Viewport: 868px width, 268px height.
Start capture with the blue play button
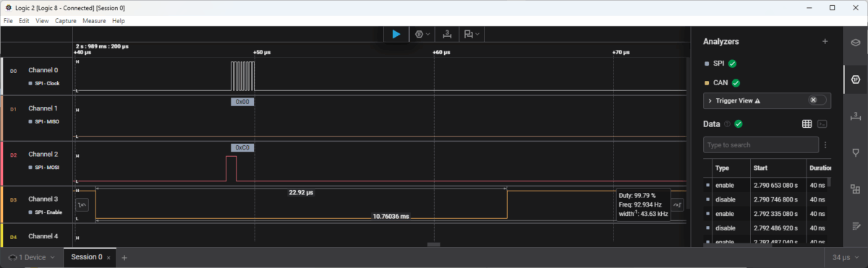coord(396,34)
